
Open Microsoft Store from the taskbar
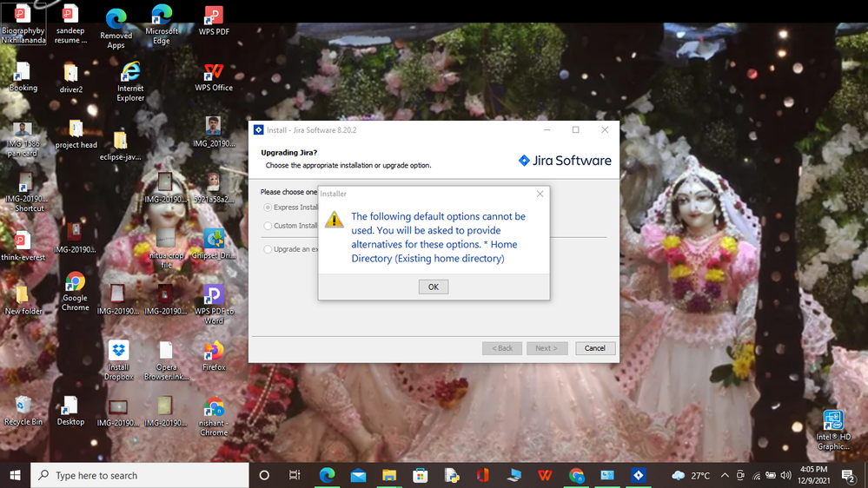tap(421, 475)
